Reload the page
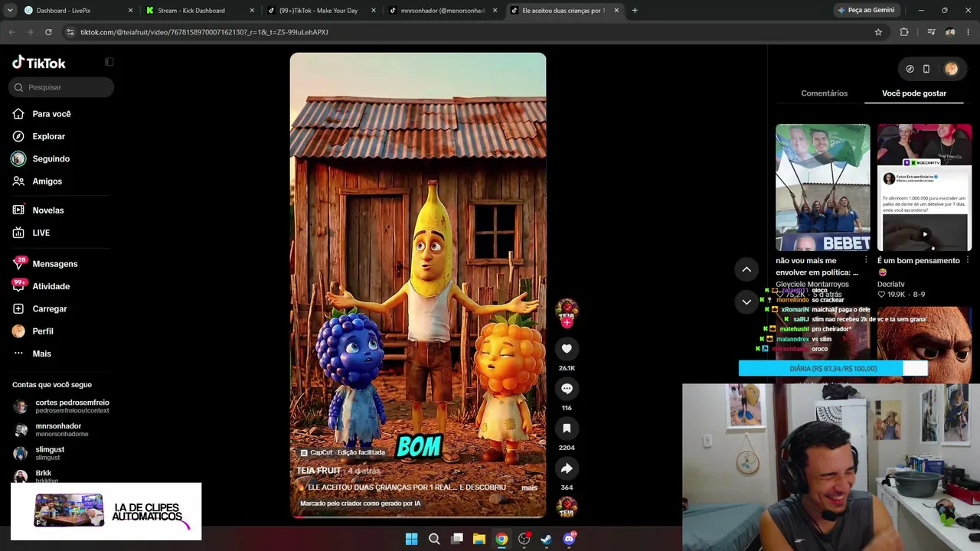The height and width of the screenshot is (551, 980). pos(48,32)
